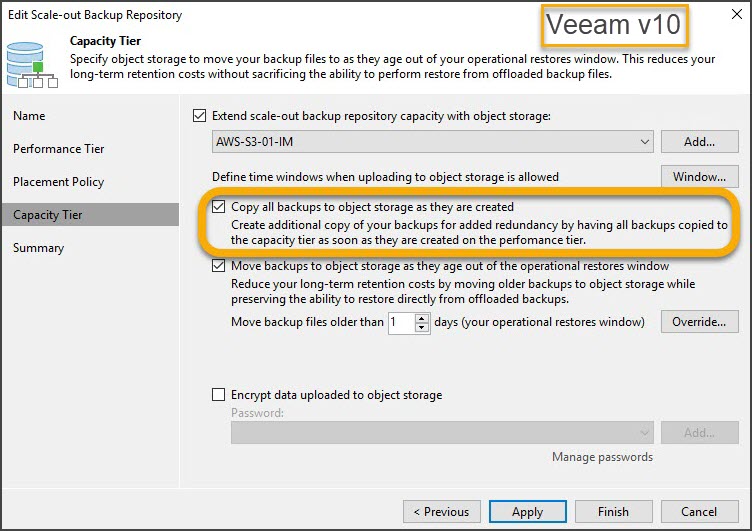Open the AWS-S3-01-IM object storage dropdown

pyautogui.click(x=433, y=142)
